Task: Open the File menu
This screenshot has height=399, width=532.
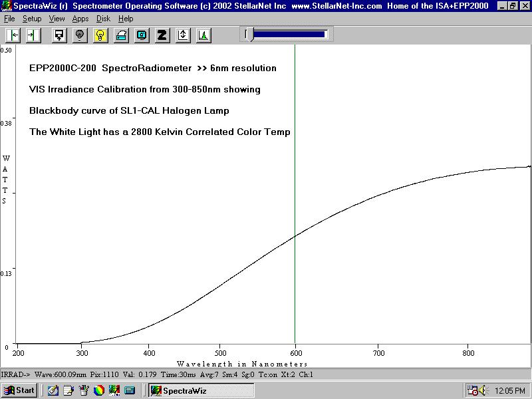Action: [x=9, y=19]
